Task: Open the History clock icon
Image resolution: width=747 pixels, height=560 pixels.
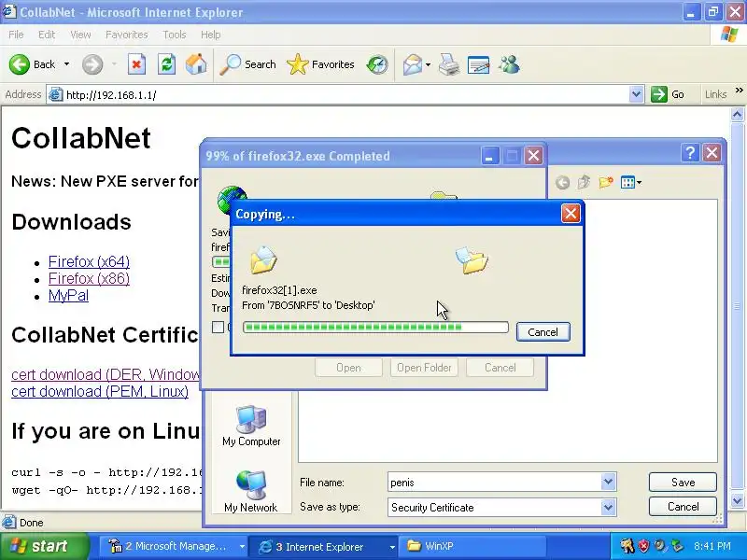Action: point(377,64)
